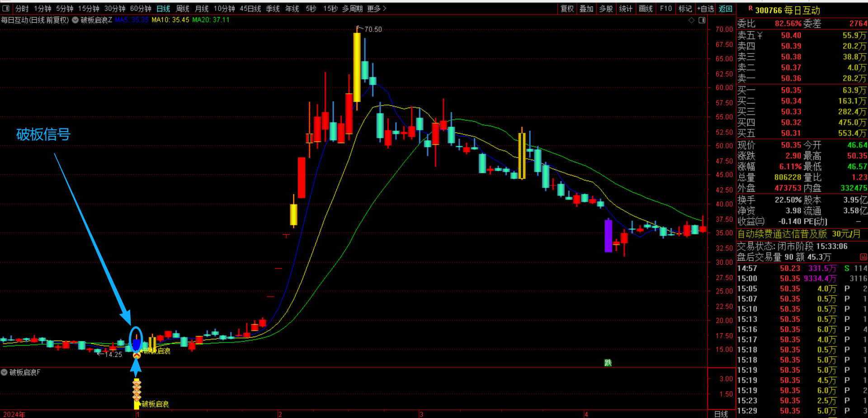
Task: Select the 年线 yearly chart tab
Action: (x=292, y=9)
